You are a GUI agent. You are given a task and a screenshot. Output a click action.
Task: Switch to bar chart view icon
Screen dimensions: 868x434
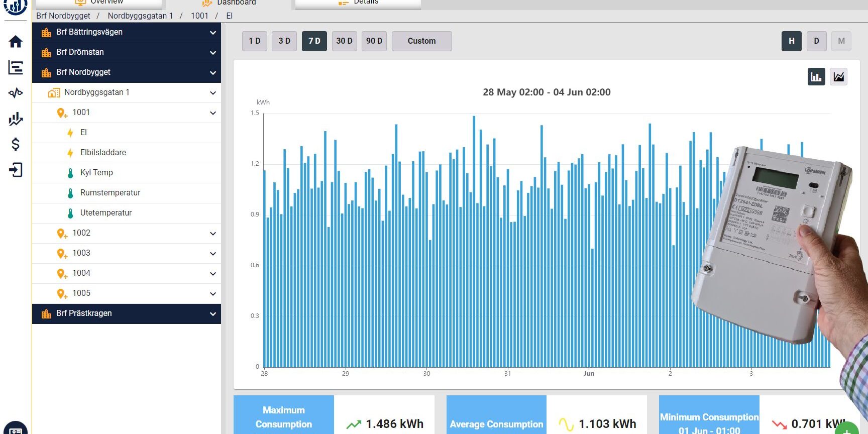point(816,77)
